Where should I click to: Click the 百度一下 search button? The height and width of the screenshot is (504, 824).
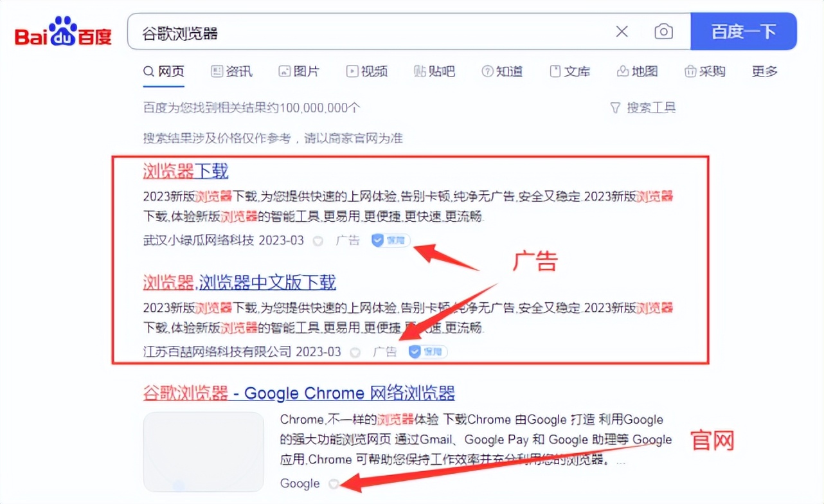[x=744, y=31]
